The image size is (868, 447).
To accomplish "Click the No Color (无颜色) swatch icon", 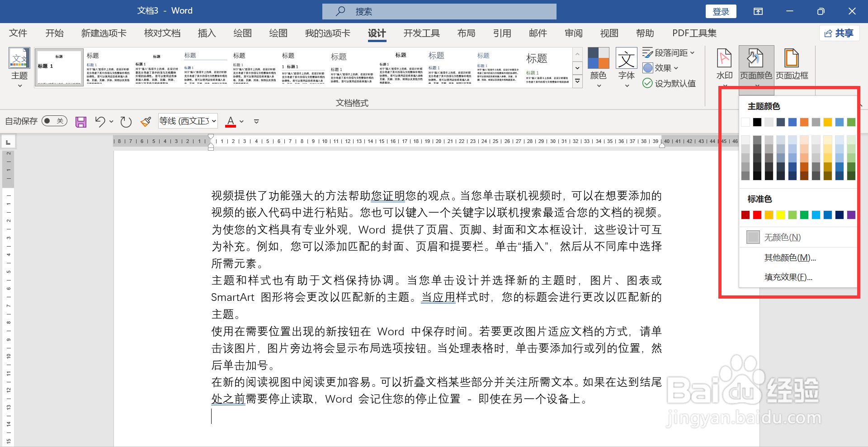I will (753, 237).
